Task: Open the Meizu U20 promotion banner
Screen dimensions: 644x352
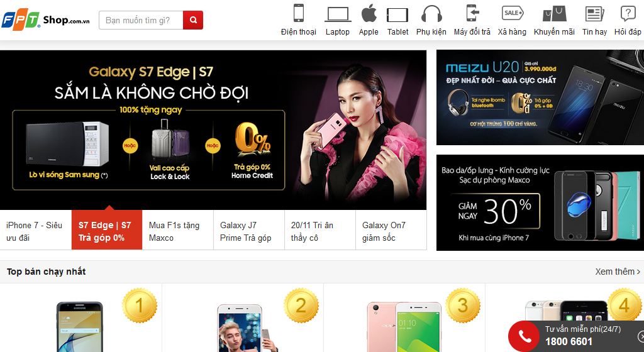Action: pos(540,97)
